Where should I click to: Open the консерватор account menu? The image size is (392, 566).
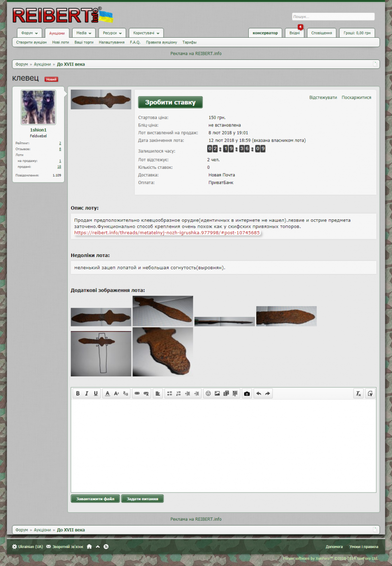265,33
